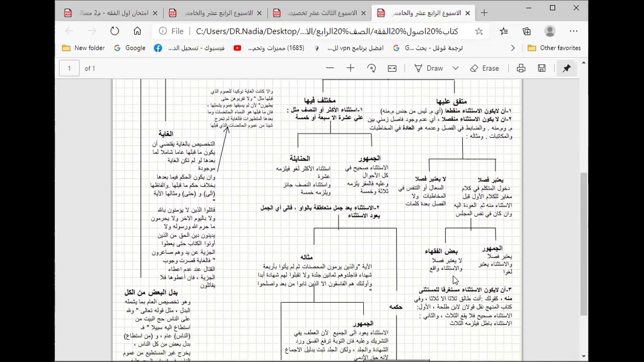Click Fit to width icon
Viewport: 644px width, 362px height.
point(392,68)
